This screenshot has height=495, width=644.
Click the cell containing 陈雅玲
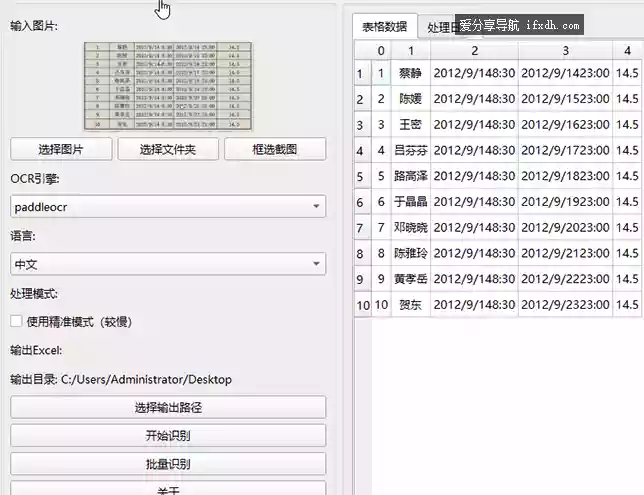coord(411,253)
